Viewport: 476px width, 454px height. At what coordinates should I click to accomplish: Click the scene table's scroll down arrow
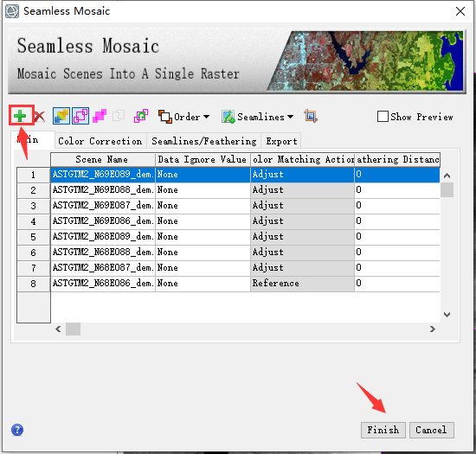click(x=447, y=315)
